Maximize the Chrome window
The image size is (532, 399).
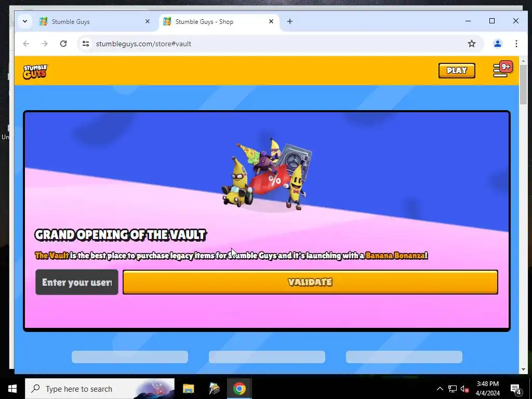492,21
